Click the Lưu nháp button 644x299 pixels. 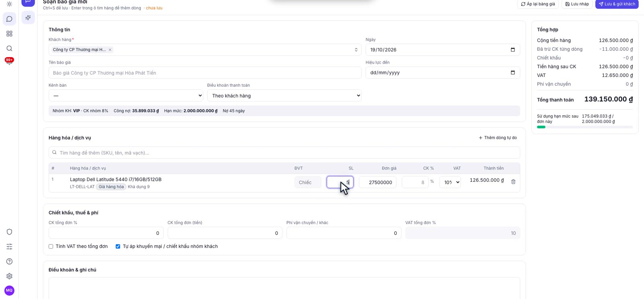click(x=577, y=4)
